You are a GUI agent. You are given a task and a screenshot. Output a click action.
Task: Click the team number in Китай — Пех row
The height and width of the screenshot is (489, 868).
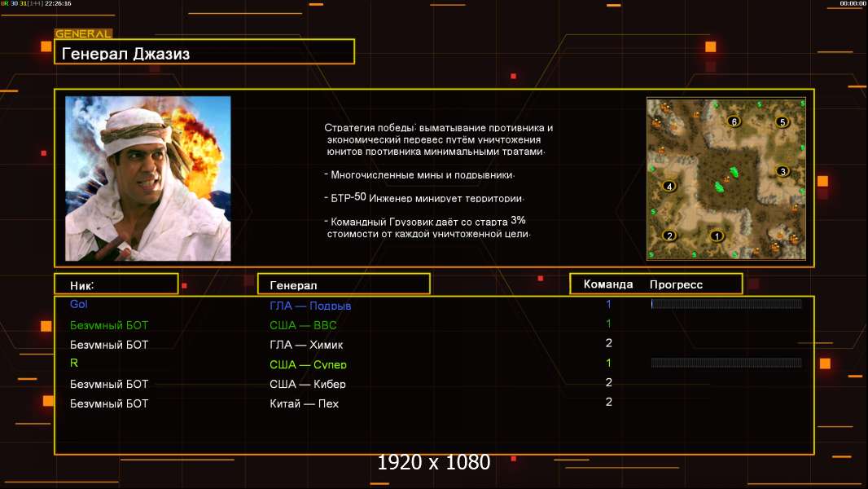point(608,402)
